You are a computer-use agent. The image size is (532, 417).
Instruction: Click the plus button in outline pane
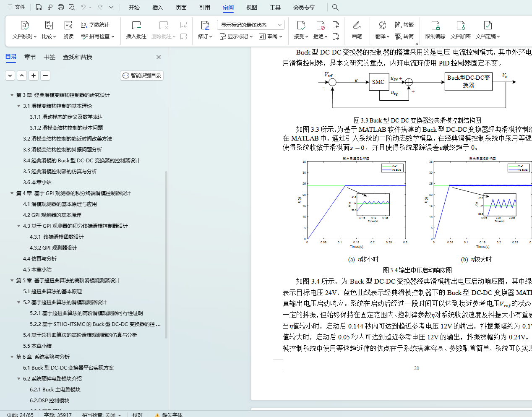tap(34, 76)
